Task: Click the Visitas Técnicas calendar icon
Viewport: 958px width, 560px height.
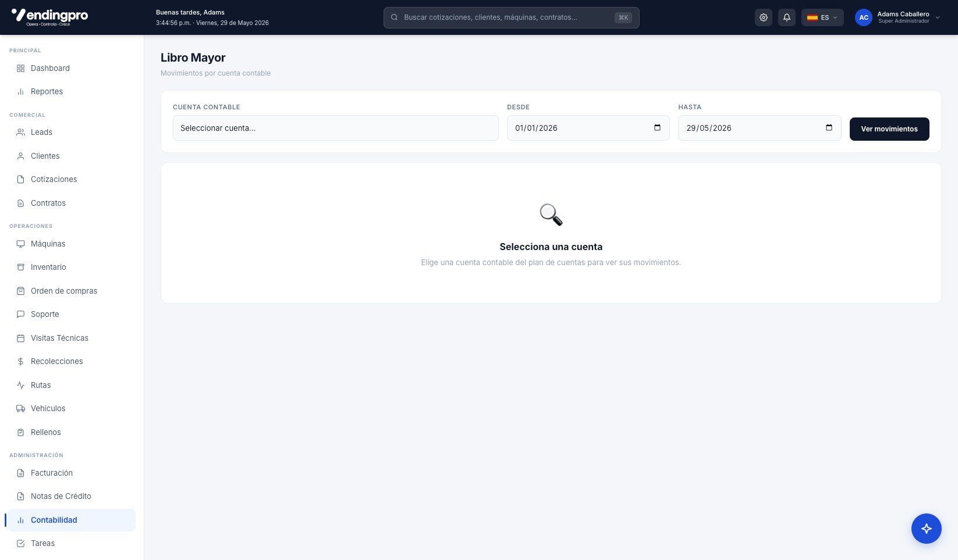Action: coord(20,338)
